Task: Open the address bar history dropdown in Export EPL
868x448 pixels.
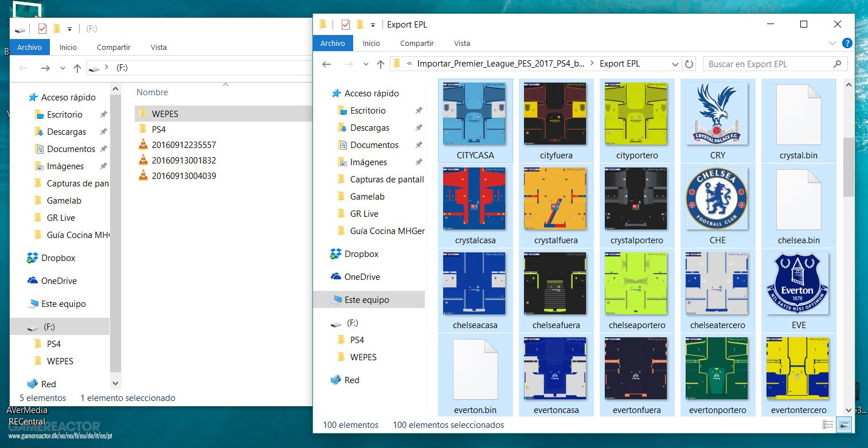Action: click(x=675, y=64)
